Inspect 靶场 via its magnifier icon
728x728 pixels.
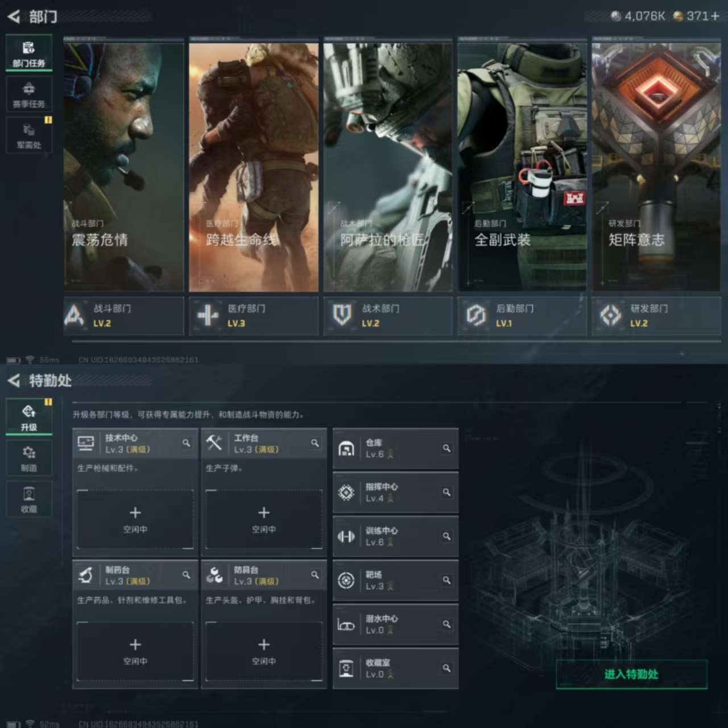[446, 580]
